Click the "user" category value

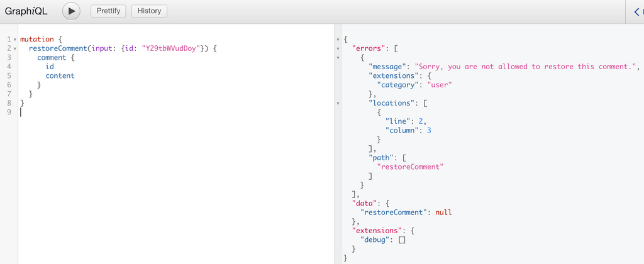(x=440, y=85)
